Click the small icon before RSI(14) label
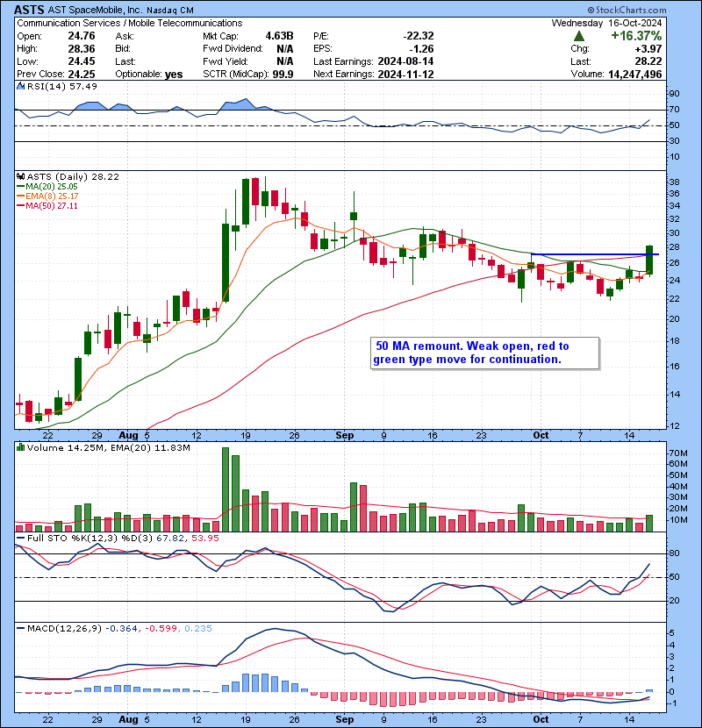Image resolution: width=702 pixels, height=728 pixels. point(20,86)
